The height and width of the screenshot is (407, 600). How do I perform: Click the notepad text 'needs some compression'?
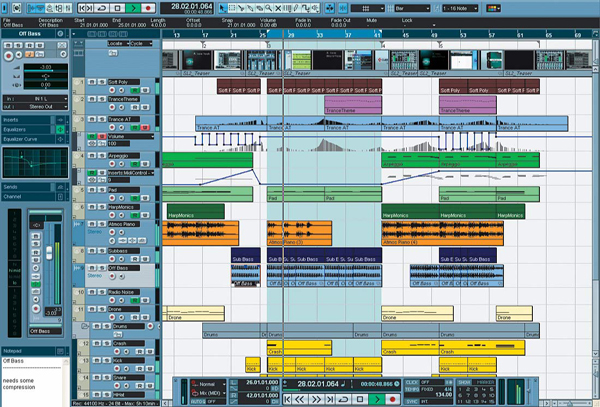coord(19,384)
